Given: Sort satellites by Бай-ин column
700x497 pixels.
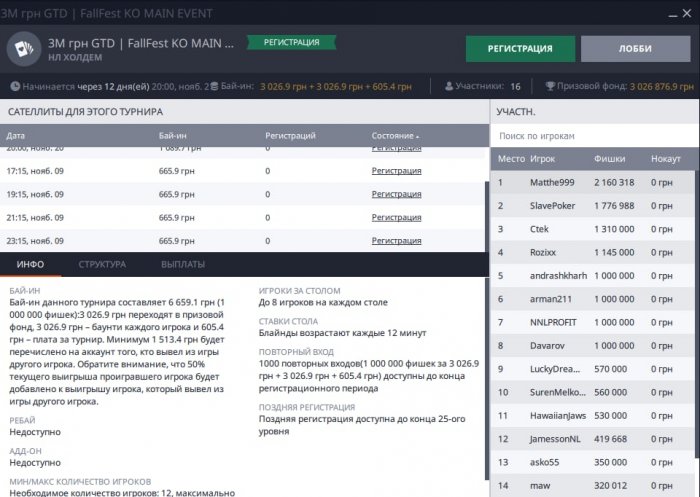Looking at the screenshot, I should click(x=173, y=136).
